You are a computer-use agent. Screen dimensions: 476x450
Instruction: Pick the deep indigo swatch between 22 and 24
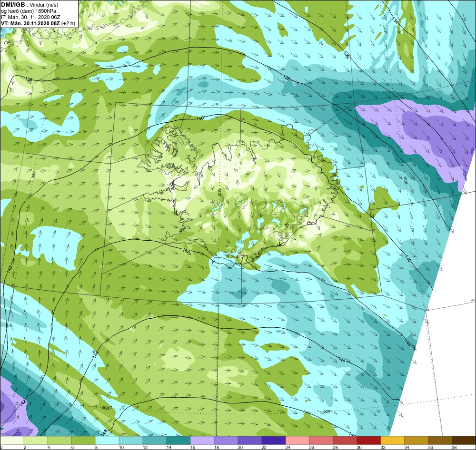[274, 440]
